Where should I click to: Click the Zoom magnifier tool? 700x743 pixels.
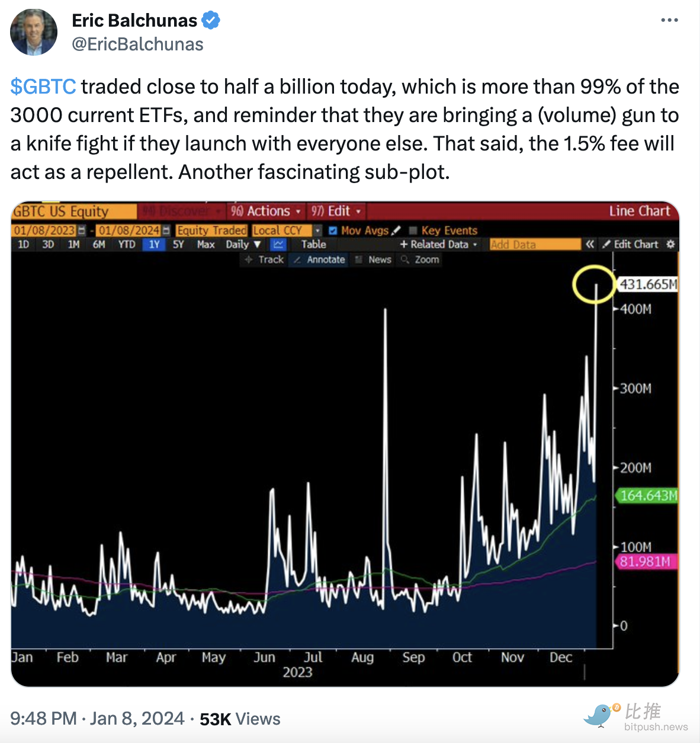click(x=420, y=260)
